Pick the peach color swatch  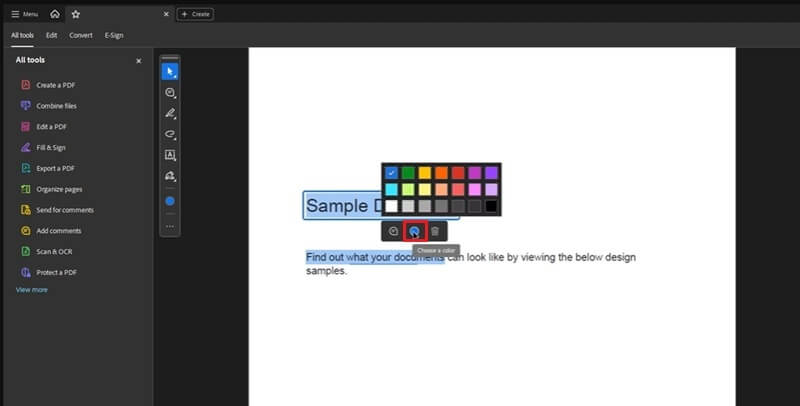(441, 190)
